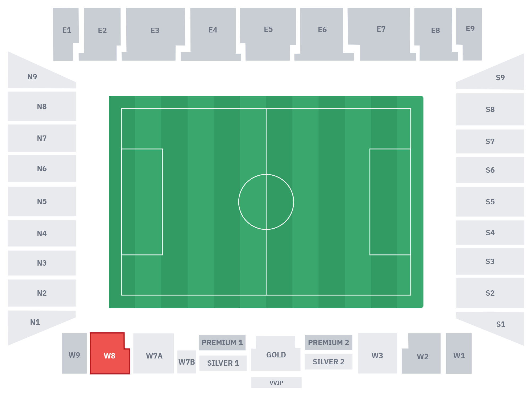Image resolution: width=532 pixels, height=396 pixels.
Task: Choose section W3 in the west stand
Action: pos(377,353)
